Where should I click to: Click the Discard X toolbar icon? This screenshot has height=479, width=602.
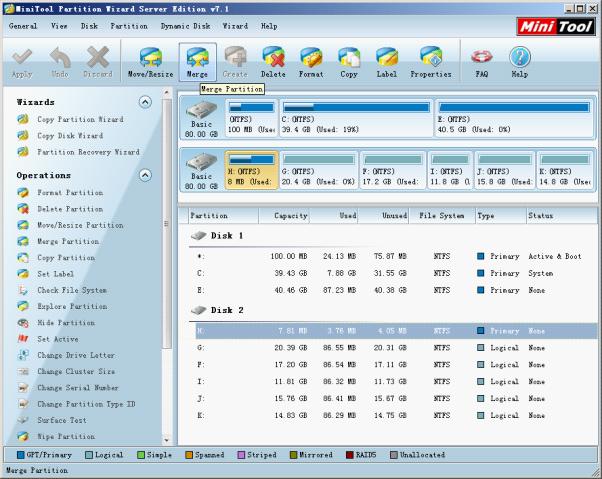pyautogui.click(x=98, y=62)
